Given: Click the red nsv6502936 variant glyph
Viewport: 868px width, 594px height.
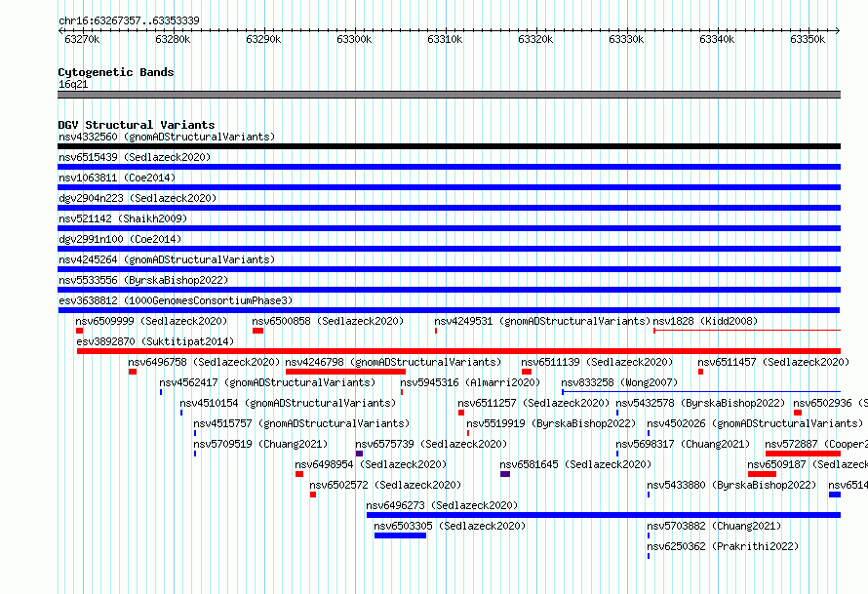Looking at the screenshot, I should (x=798, y=413).
